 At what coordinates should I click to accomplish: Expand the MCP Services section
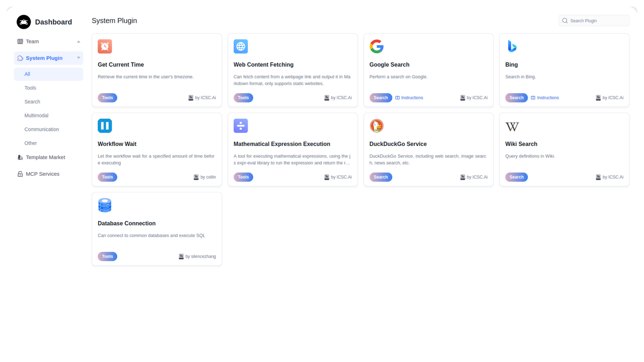[42, 174]
